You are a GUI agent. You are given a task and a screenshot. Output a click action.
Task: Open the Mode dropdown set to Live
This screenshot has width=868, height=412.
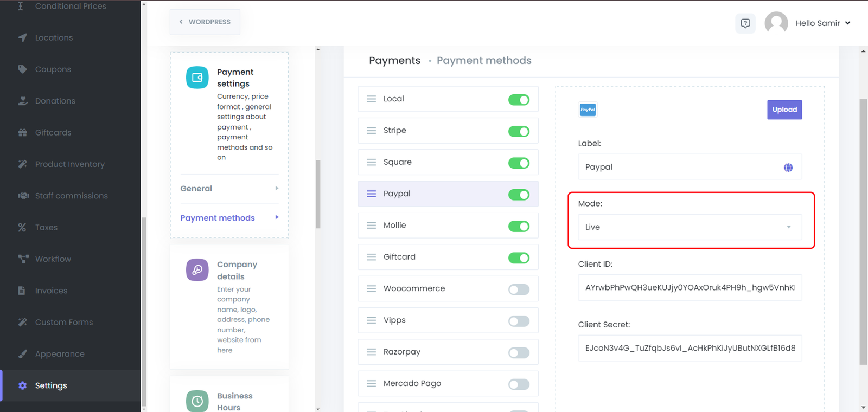pos(689,227)
